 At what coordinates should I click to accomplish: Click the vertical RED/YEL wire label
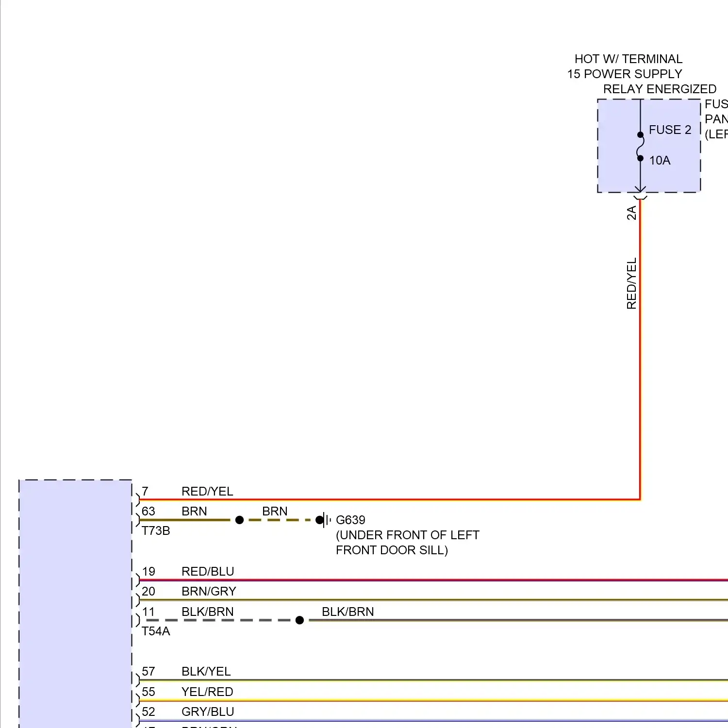click(631, 283)
